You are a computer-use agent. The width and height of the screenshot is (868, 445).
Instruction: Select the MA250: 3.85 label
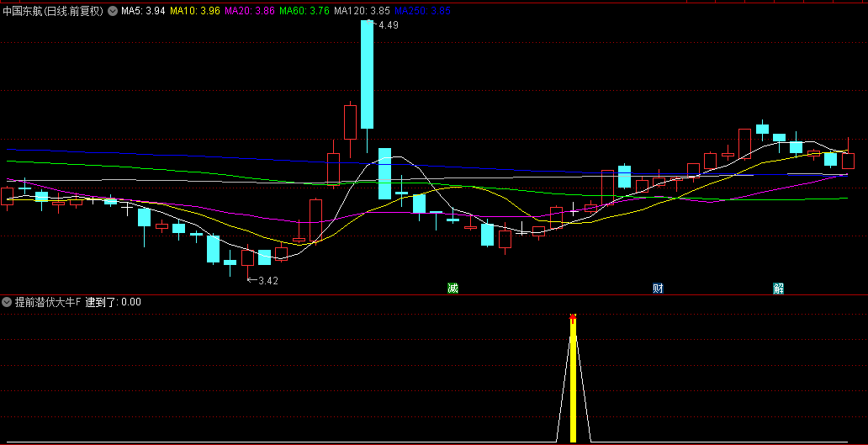[422, 11]
